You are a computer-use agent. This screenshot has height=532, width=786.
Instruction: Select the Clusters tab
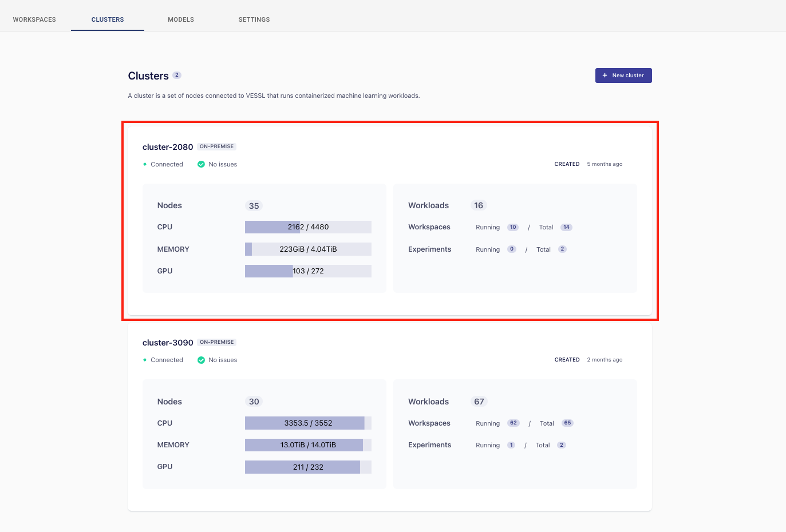click(x=108, y=19)
